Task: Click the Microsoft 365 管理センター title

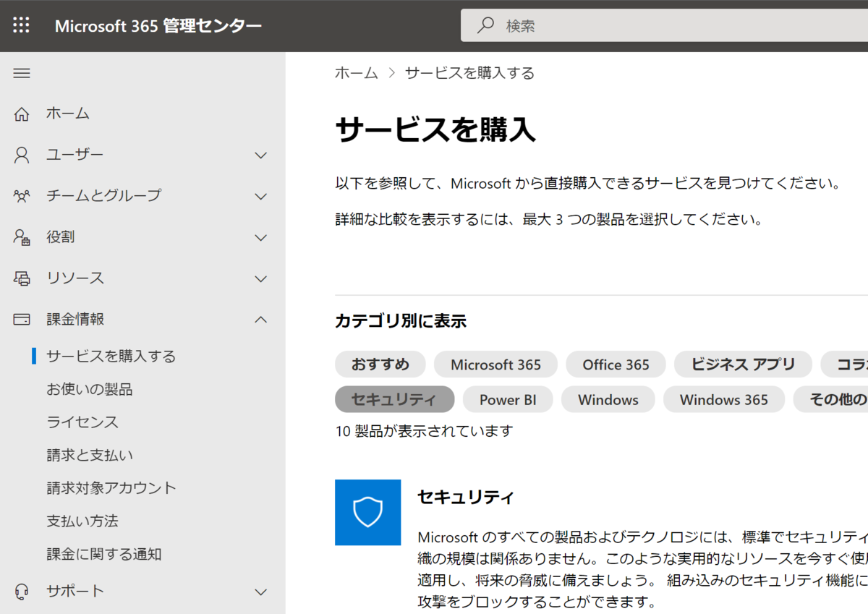Action: click(158, 26)
